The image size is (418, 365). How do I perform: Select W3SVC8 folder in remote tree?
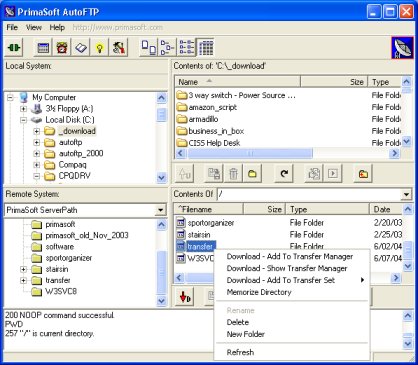coord(61,291)
